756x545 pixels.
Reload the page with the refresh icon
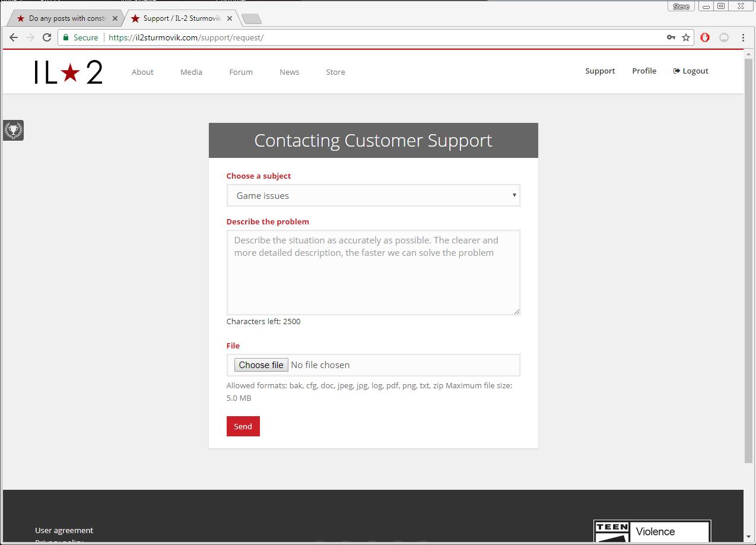pos(47,37)
